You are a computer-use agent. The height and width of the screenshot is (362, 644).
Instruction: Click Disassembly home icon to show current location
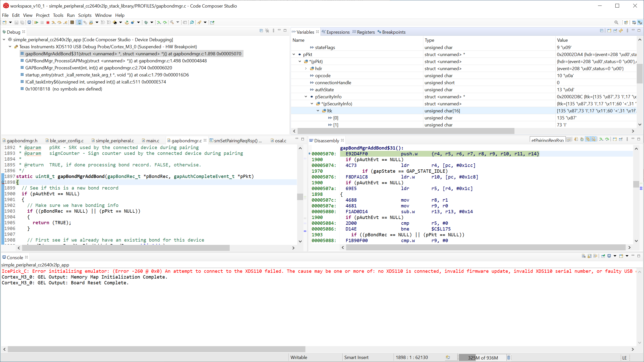point(582,139)
